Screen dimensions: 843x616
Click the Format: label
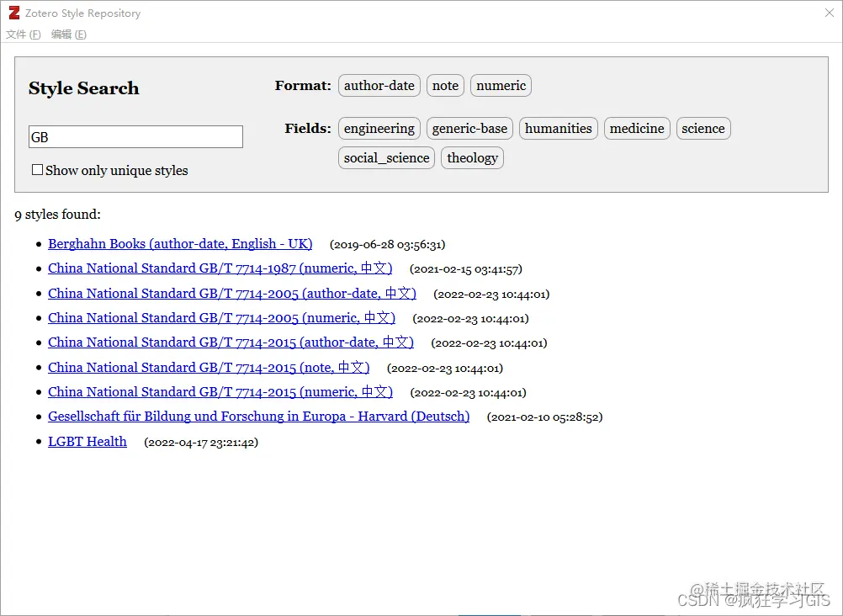(303, 86)
